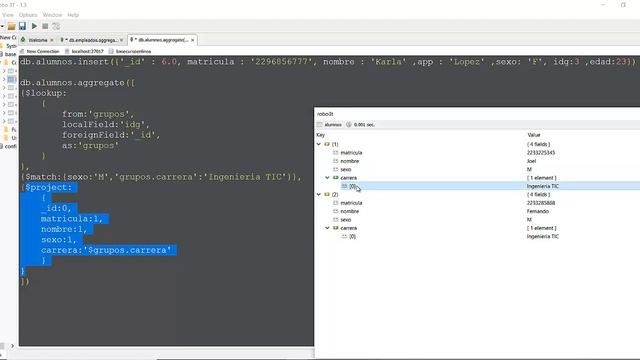
Task: Click the Key column header
Action: click(x=321, y=135)
